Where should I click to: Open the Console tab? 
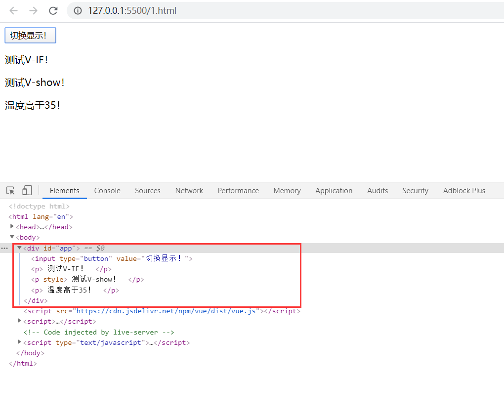tap(107, 191)
